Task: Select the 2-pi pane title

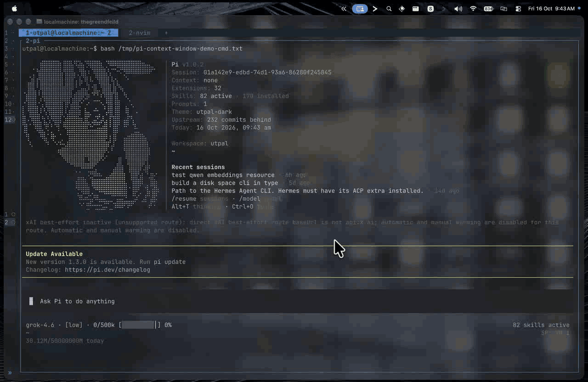Action: pos(33,41)
